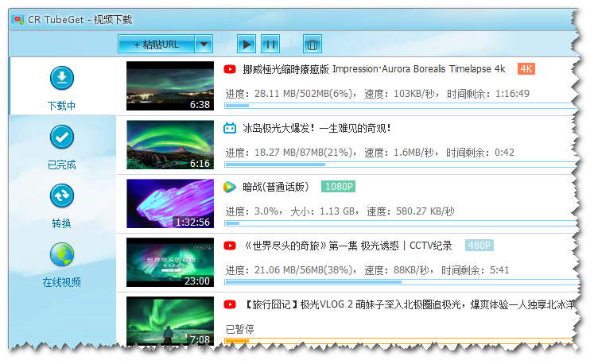Click the 4K quality badge

(x=526, y=69)
